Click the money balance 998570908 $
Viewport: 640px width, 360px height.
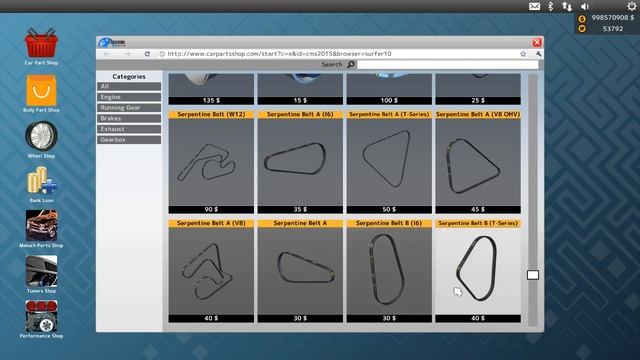click(x=613, y=18)
